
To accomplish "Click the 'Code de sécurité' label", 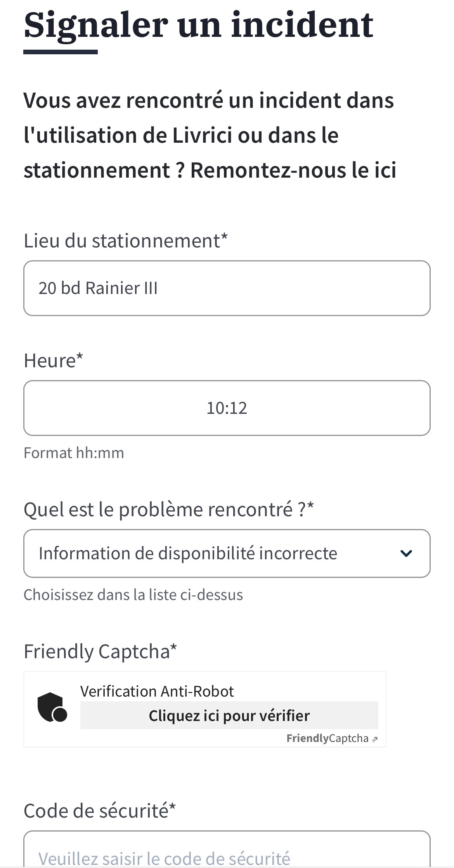I will pos(100,811).
